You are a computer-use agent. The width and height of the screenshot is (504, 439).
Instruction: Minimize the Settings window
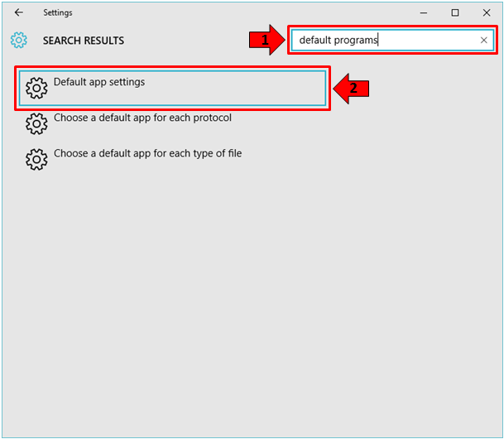click(424, 13)
